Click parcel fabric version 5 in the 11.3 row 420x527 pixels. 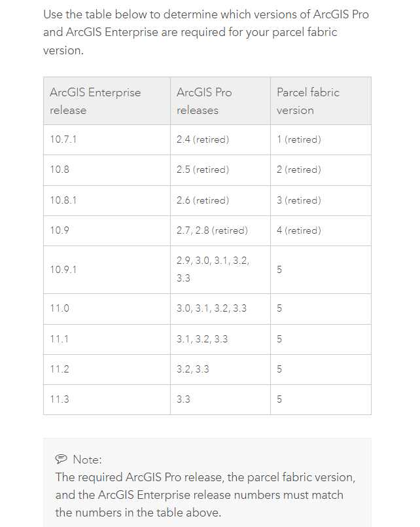[x=279, y=399]
